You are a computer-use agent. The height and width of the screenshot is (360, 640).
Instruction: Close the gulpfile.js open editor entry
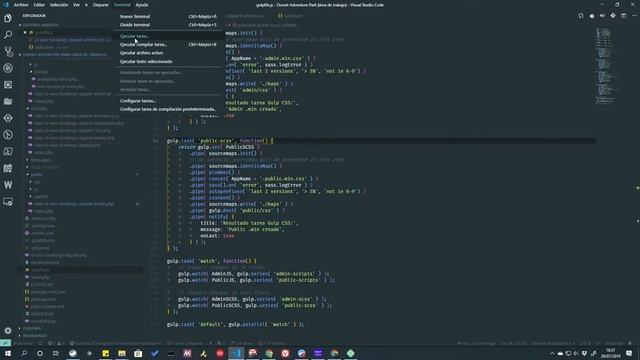25,32
